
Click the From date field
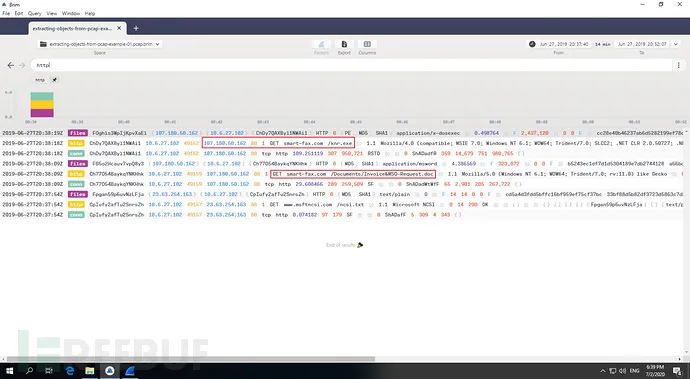[x=564, y=44]
